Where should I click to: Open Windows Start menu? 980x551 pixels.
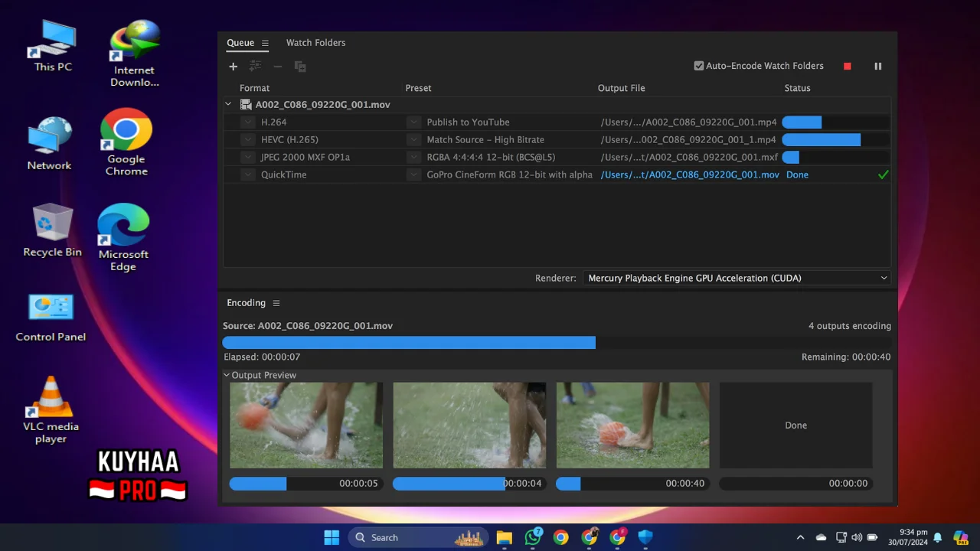pyautogui.click(x=332, y=537)
